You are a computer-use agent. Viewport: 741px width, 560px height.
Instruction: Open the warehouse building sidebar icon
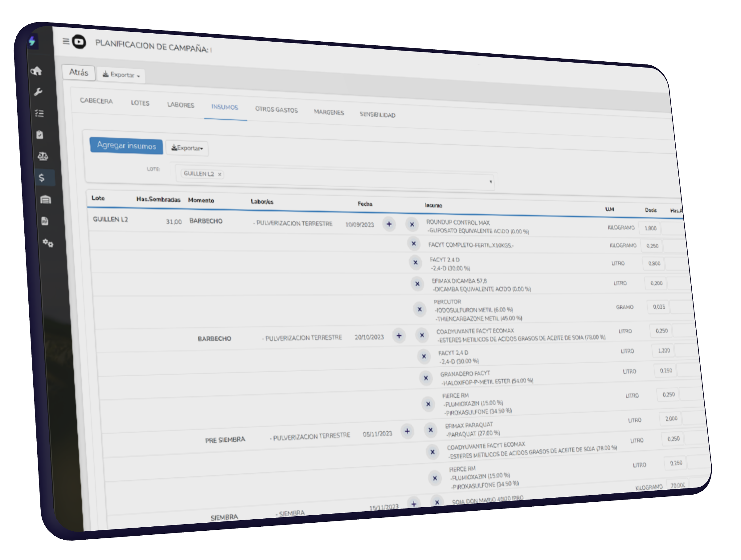click(45, 200)
